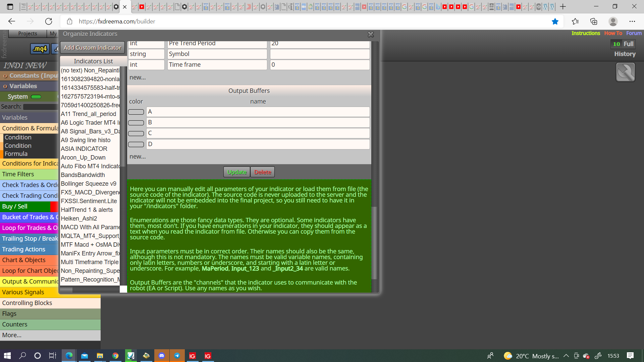
Task: Click the Symbol parameter value field
Action: tap(320, 54)
